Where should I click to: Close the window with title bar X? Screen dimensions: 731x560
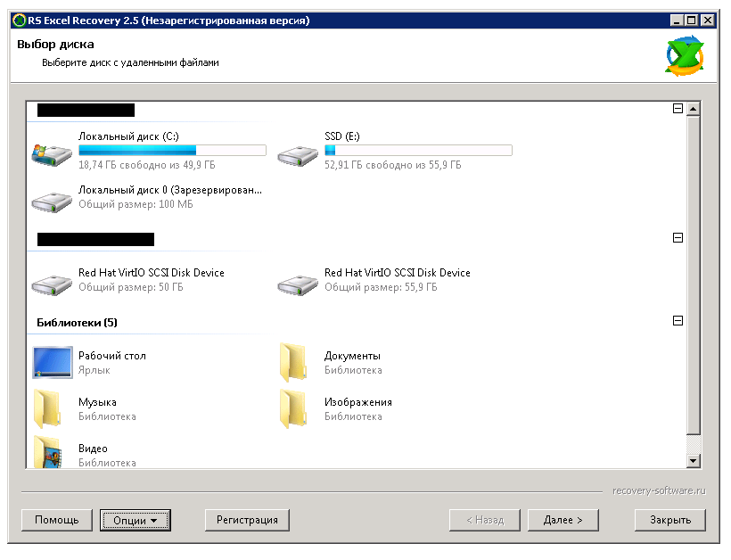point(708,20)
